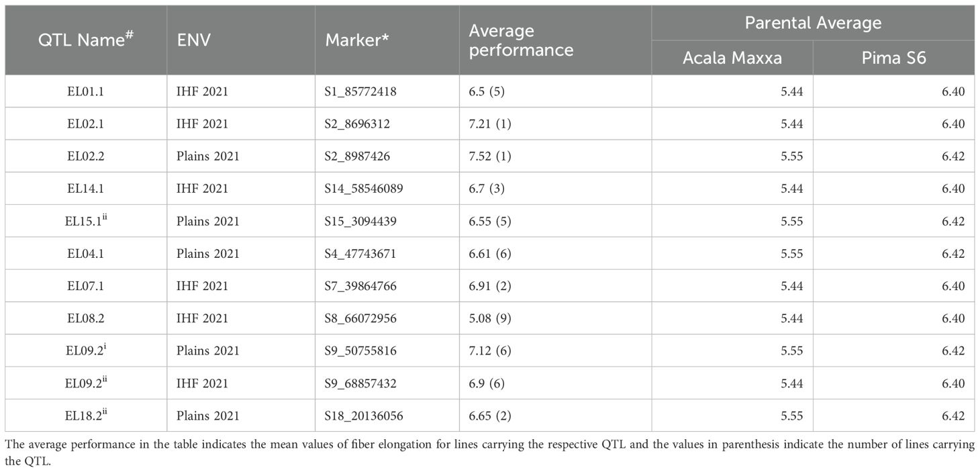Click marker cell S2_8696312
The image size is (980, 472).
click(362, 124)
